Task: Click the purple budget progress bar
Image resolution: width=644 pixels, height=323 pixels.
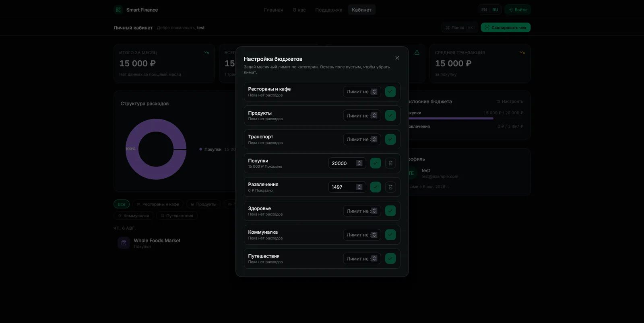Action: point(451,118)
